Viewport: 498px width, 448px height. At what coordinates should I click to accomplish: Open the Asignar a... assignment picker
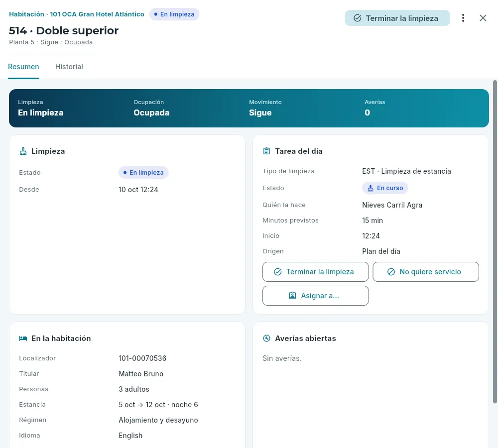click(x=315, y=296)
